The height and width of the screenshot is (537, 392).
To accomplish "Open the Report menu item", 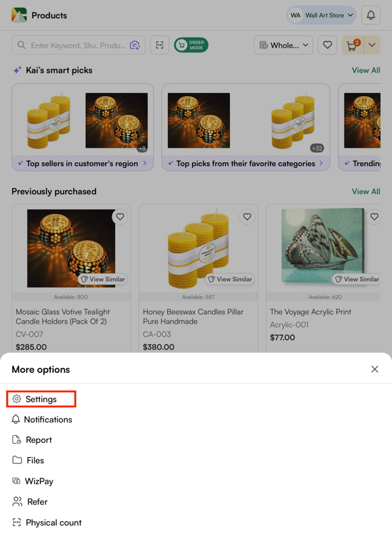I will (39, 440).
